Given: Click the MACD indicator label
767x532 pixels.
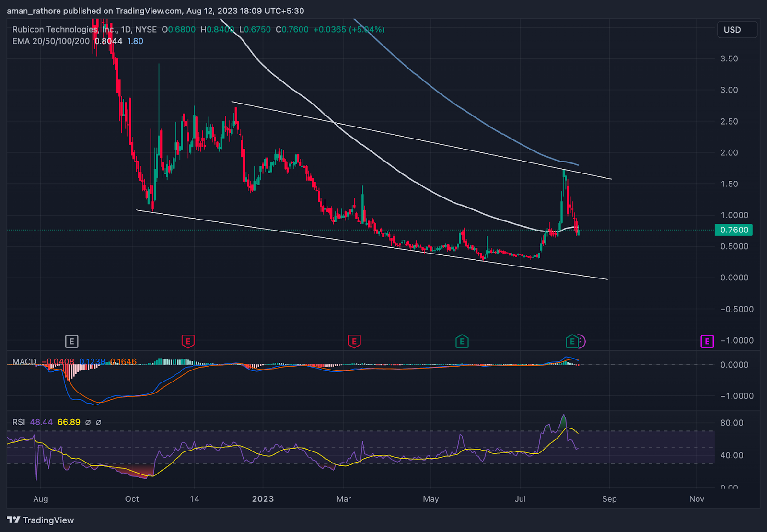Looking at the screenshot, I should [x=24, y=361].
